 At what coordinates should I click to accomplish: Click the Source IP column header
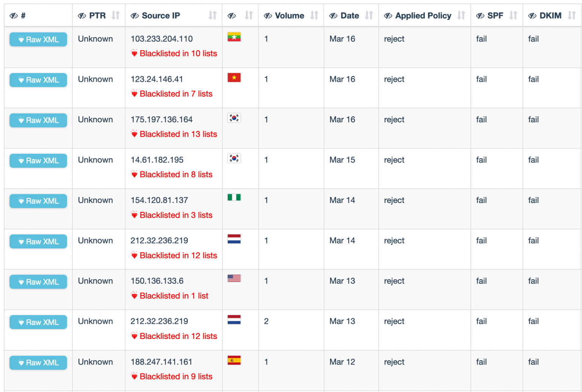click(161, 16)
